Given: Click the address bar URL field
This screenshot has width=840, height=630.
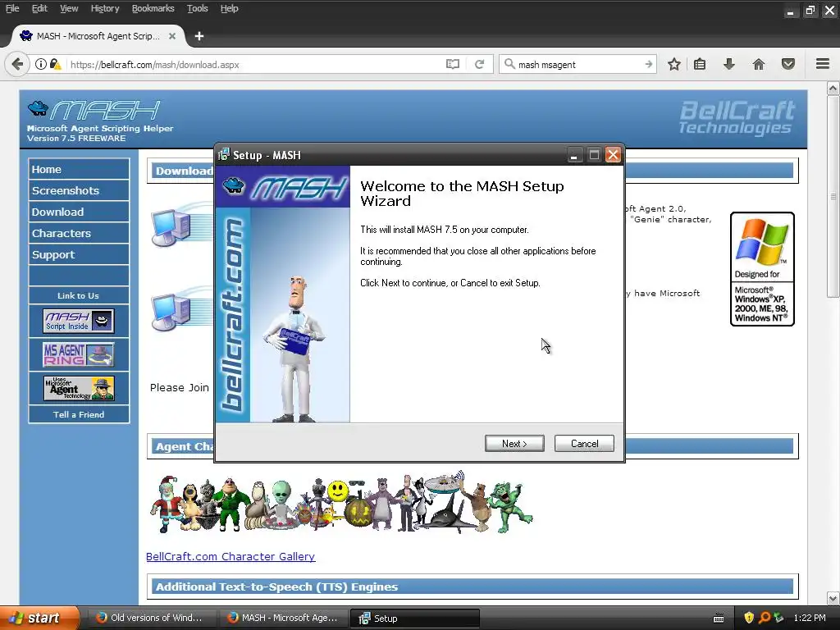Looking at the screenshot, I should pyautogui.click(x=254, y=64).
